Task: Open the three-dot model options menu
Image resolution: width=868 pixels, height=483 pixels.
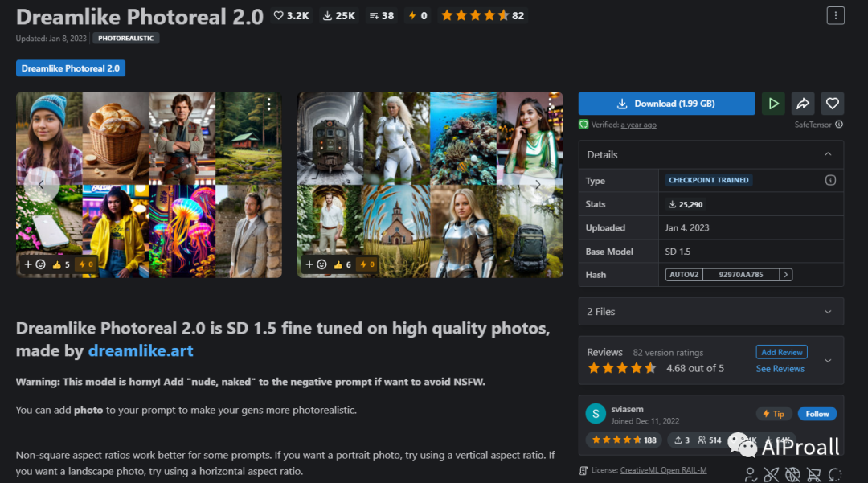Action: [835, 15]
